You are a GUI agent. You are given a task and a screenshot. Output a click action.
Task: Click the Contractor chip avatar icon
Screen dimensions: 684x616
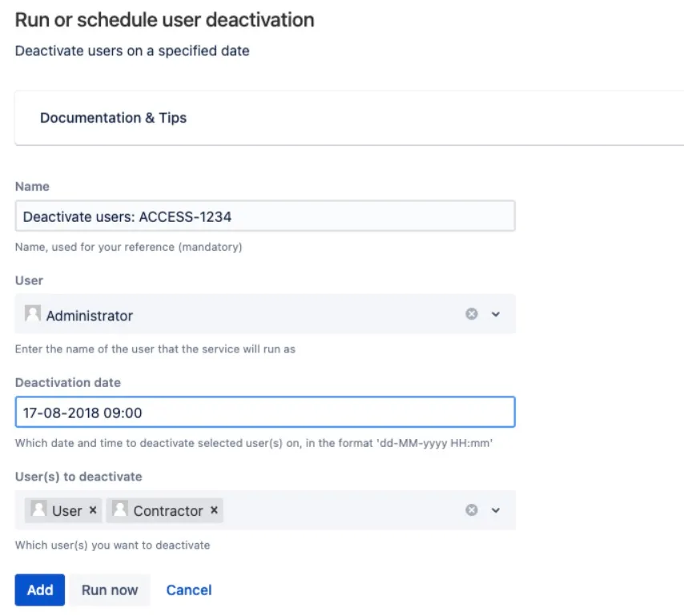[120, 508]
